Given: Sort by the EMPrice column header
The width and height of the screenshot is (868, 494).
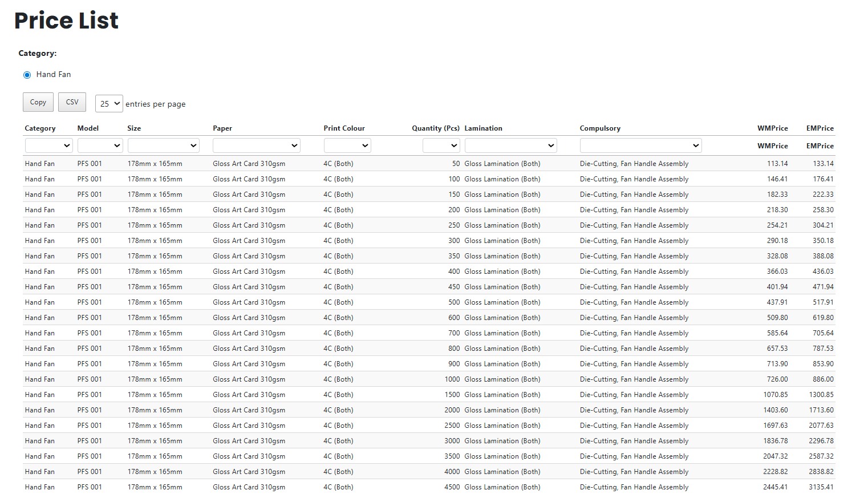Looking at the screenshot, I should 820,128.
